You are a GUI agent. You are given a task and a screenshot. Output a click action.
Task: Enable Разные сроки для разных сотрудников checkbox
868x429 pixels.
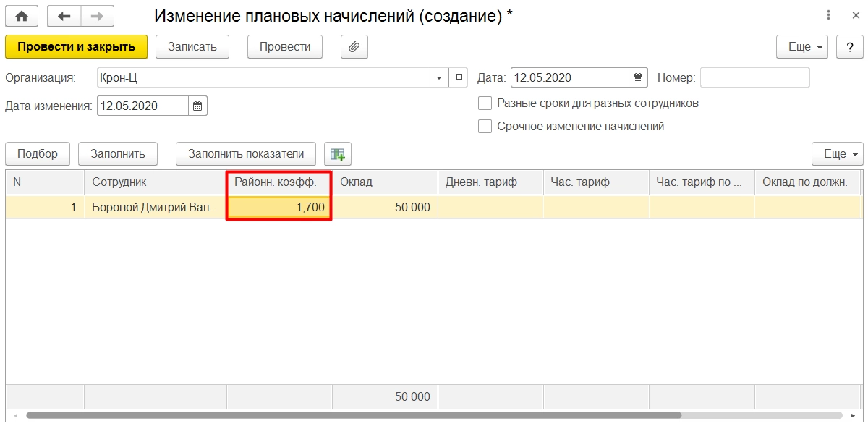(485, 103)
